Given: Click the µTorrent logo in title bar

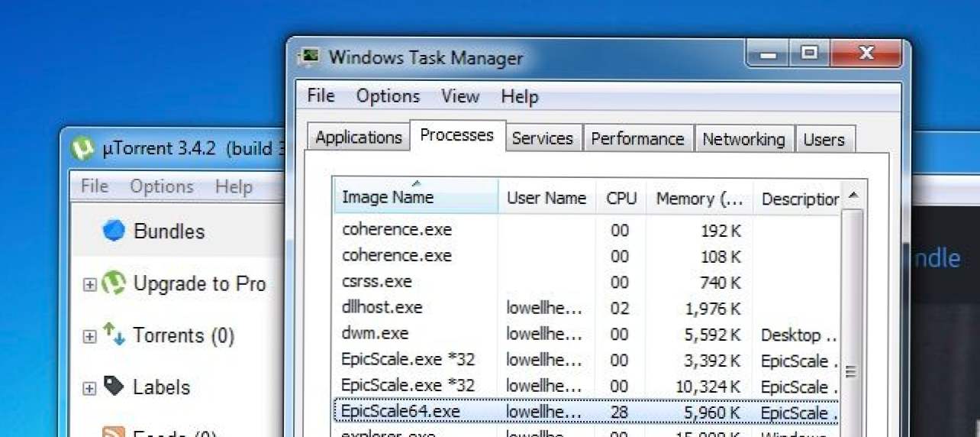Looking at the screenshot, I should click(x=82, y=148).
